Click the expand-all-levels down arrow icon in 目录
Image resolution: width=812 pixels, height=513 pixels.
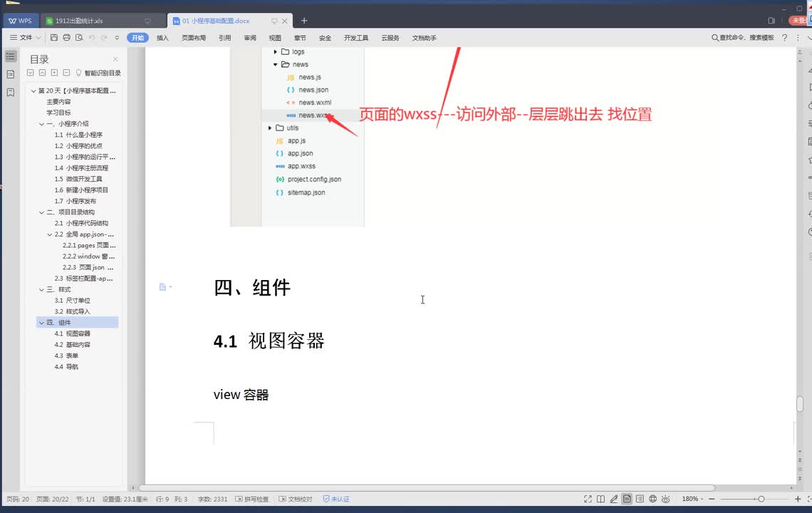point(30,73)
